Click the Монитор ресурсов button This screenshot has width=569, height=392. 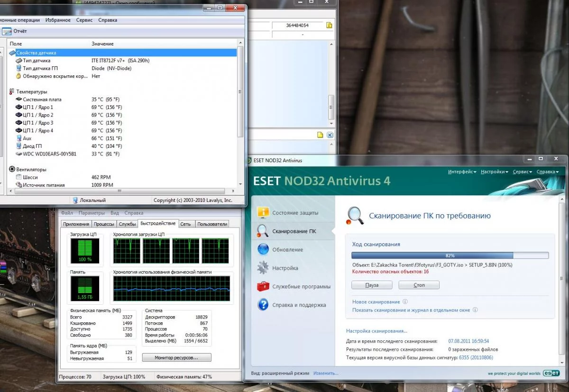click(176, 357)
